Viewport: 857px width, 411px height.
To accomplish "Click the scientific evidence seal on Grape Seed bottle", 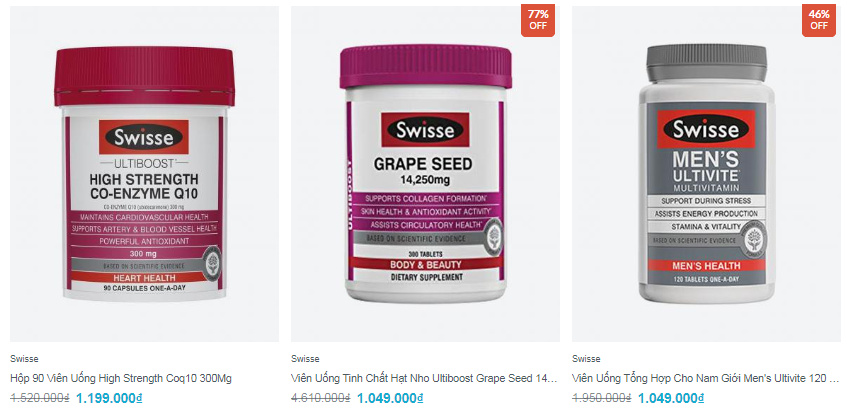I will coord(494,237).
